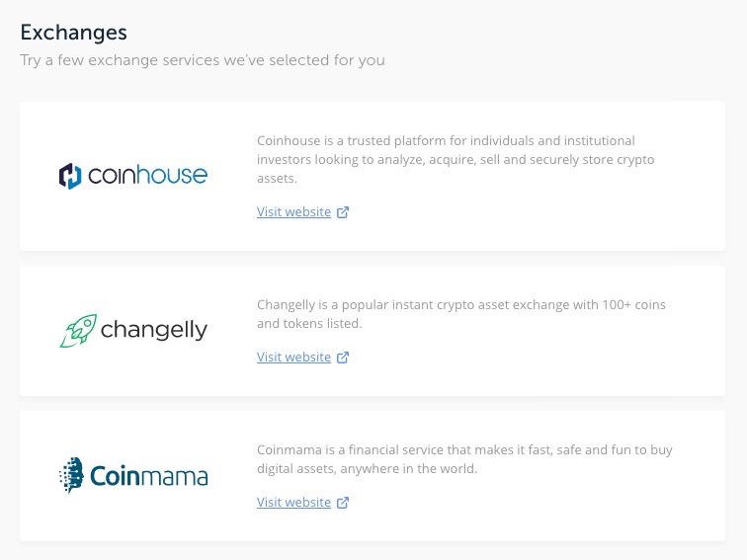Viewport: 747px width, 560px height.
Task: Click the Changelly rocket logo icon
Action: pos(77,330)
